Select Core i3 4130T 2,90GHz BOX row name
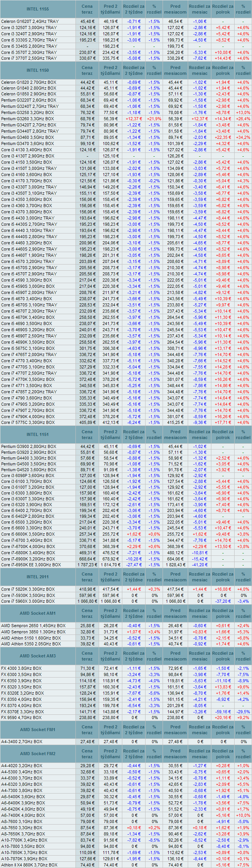Viewport: 252px width, 868px height. coord(27,156)
